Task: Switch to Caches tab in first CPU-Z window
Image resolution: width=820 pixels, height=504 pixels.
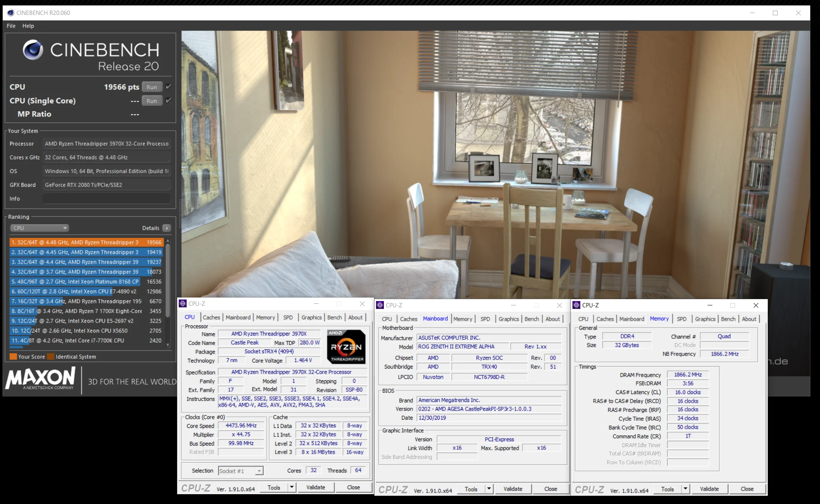Action: tap(211, 317)
